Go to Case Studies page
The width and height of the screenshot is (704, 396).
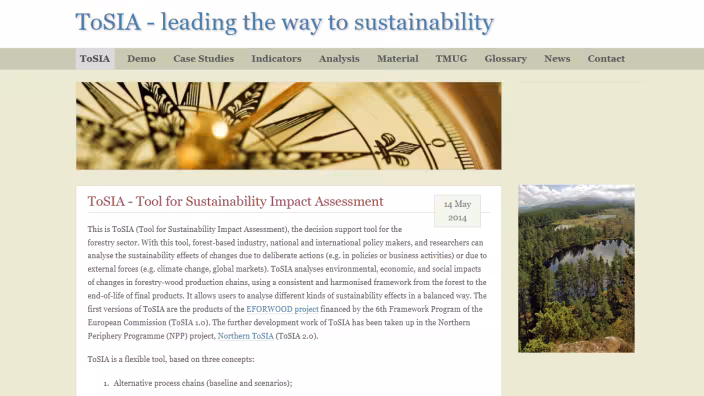coord(203,59)
